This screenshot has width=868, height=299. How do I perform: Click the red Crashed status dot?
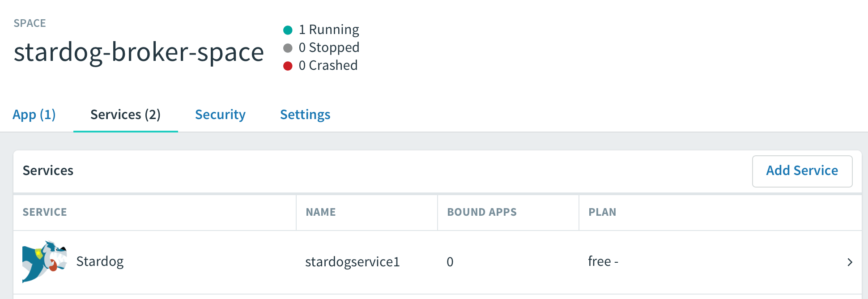pyautogui.click(x=288, y=66)
